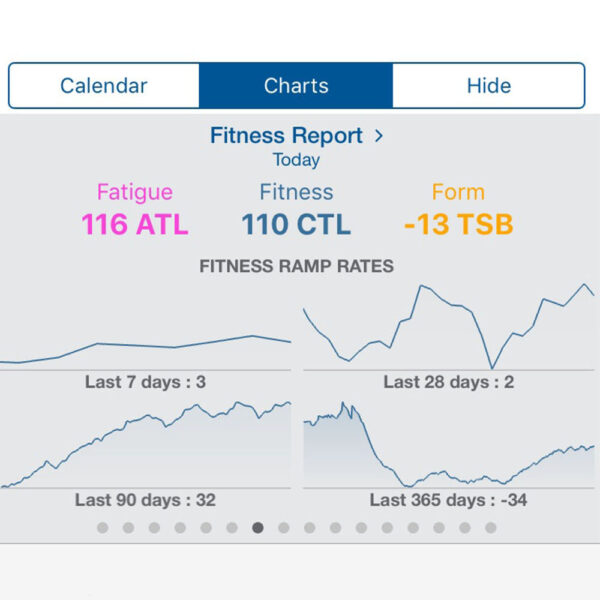The image size is (600, 600).
Task: Click the chevron beside Fitness Report
Action: click(377, 136)
